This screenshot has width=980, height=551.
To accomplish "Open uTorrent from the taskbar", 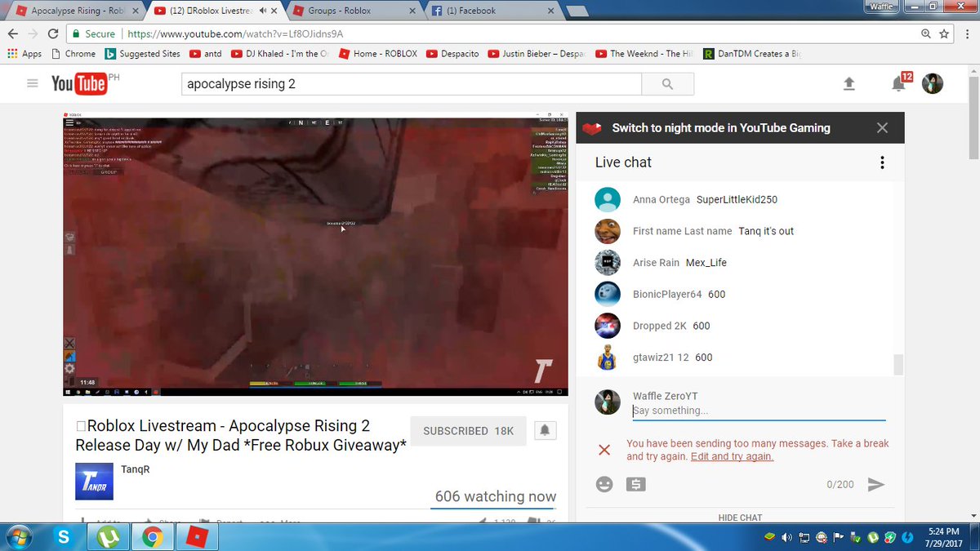I will click(108, 536).
